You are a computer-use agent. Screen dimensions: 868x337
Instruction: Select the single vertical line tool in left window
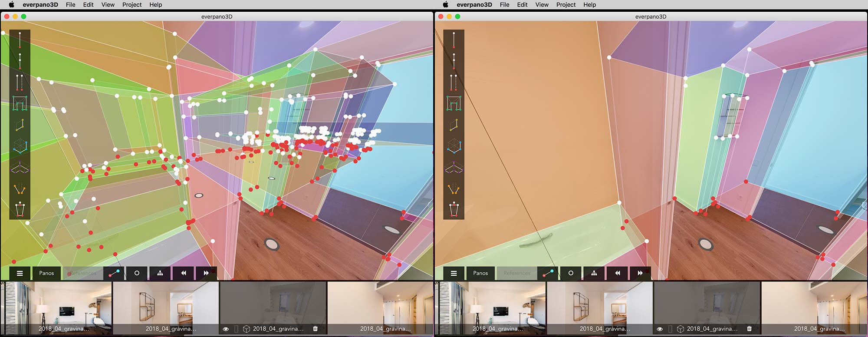coord(20,40)
